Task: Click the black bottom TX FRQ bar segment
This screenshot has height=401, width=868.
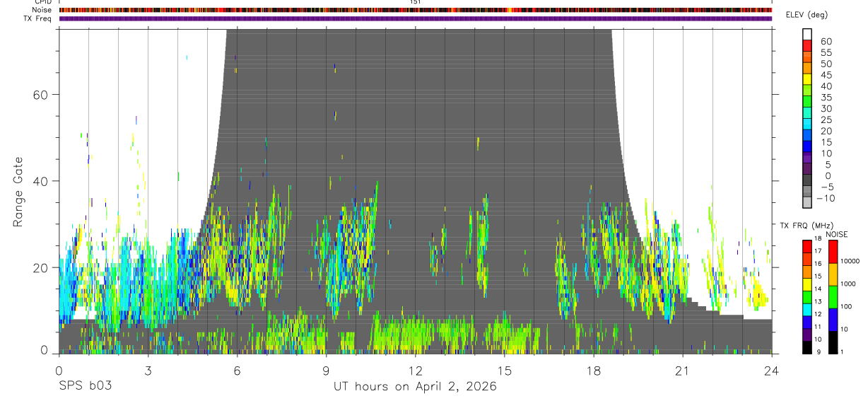Action: click(x=807, y=347)
